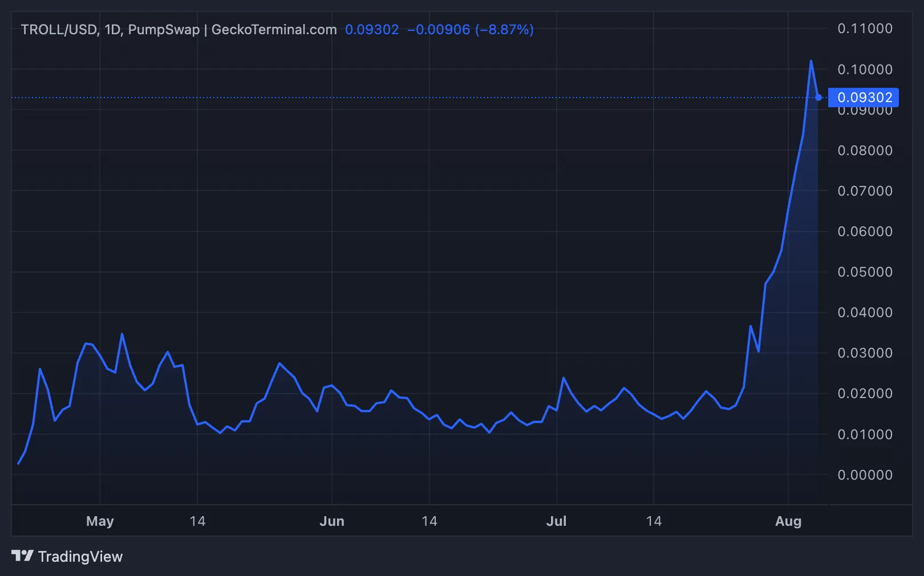Click the highlighted 0.09302 price tag on axis
Screen dimensions: 924x576
pos(865,98)
